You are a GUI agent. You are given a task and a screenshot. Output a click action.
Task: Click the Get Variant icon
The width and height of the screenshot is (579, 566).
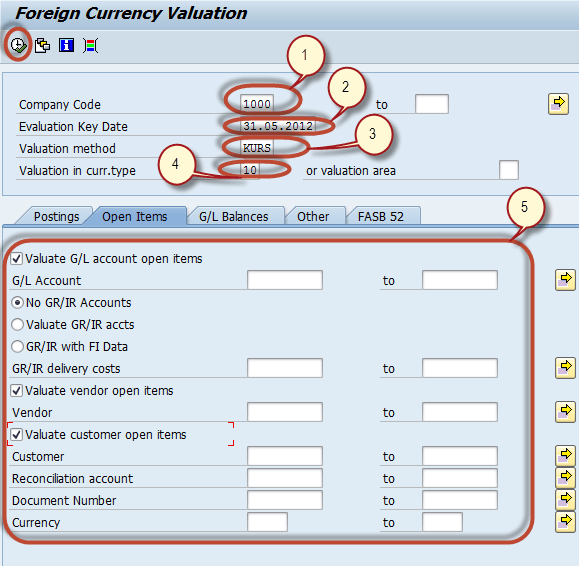pos(42,46)
